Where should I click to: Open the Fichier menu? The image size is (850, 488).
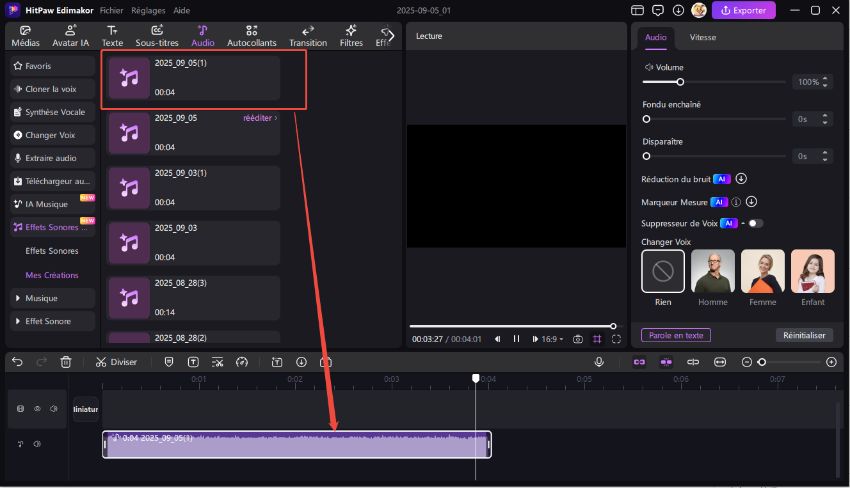(111, 10)
